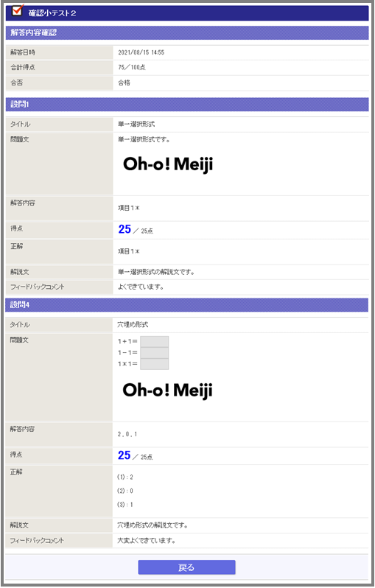The image size is (375, 588).
Task: Click the third blank box after 1×1=
Action: click(154, 364)
